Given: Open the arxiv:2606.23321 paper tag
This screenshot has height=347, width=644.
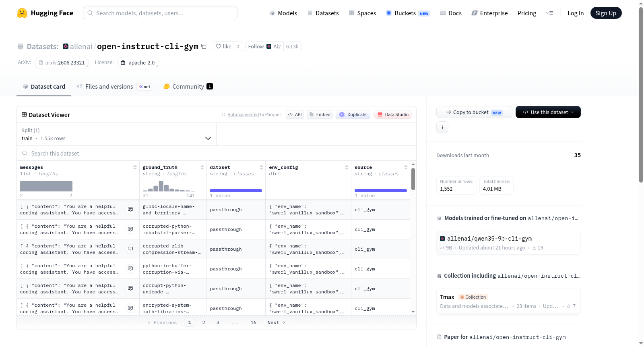Looking at the screenshot, I should [62, 62].
